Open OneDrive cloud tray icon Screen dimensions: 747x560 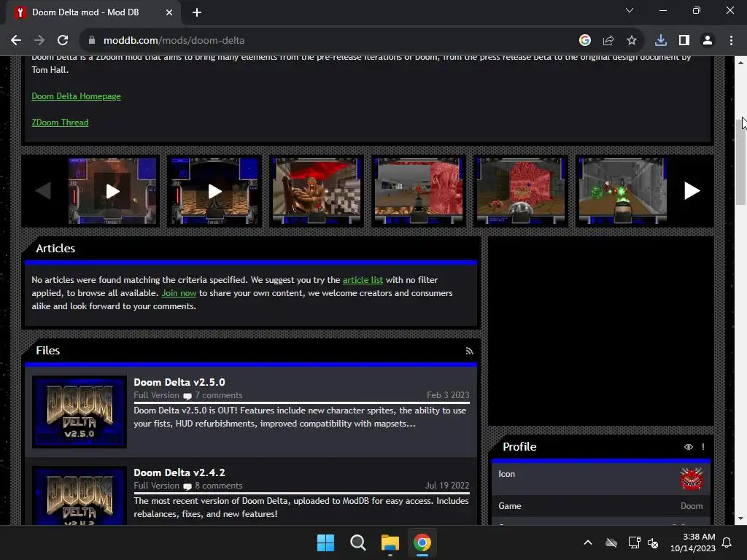tap(611, 542)
